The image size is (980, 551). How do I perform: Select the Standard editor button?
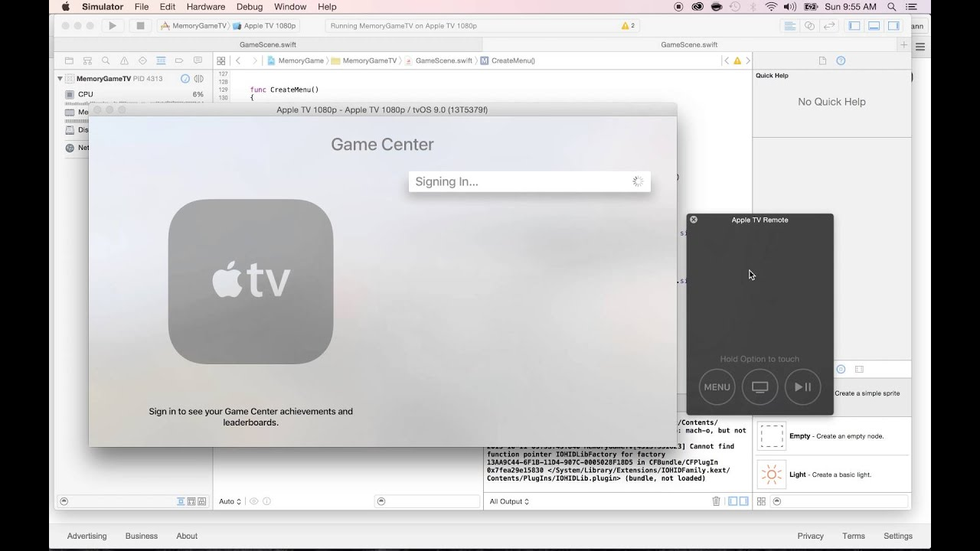tap(789, 25)
